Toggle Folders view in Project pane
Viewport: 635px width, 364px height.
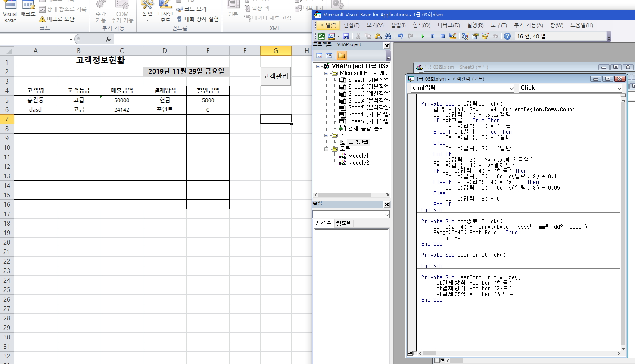click(341, 56)
